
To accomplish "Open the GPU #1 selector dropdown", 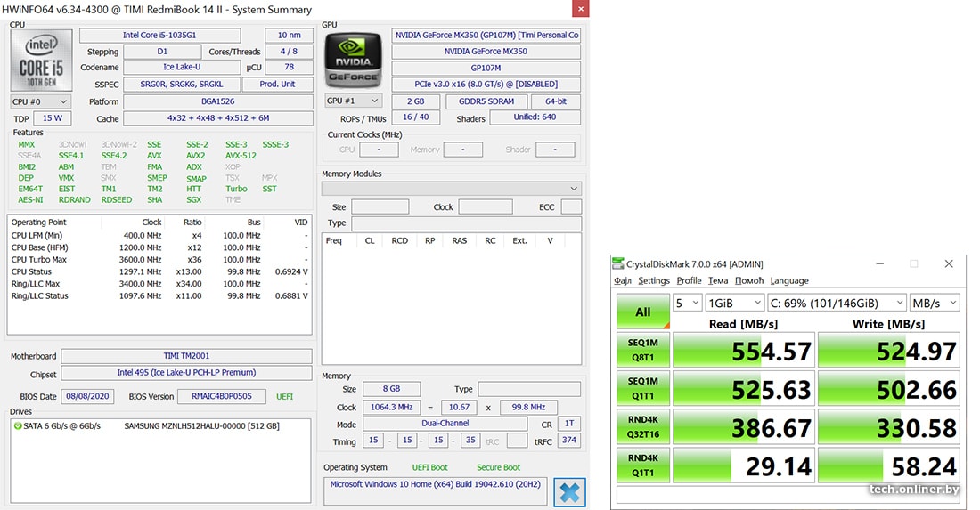I will 353,101.
